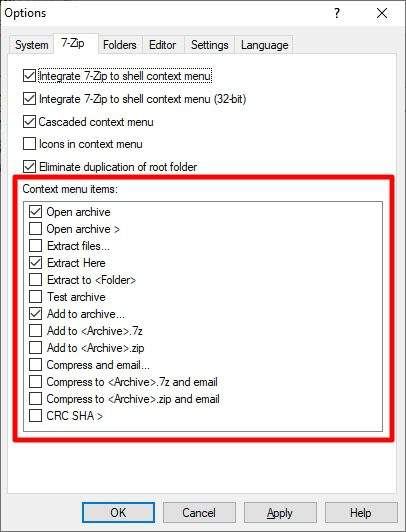The image size is (406, 532).
Task: Check the CRC SHA > item
Action: [x=35, y=416]
